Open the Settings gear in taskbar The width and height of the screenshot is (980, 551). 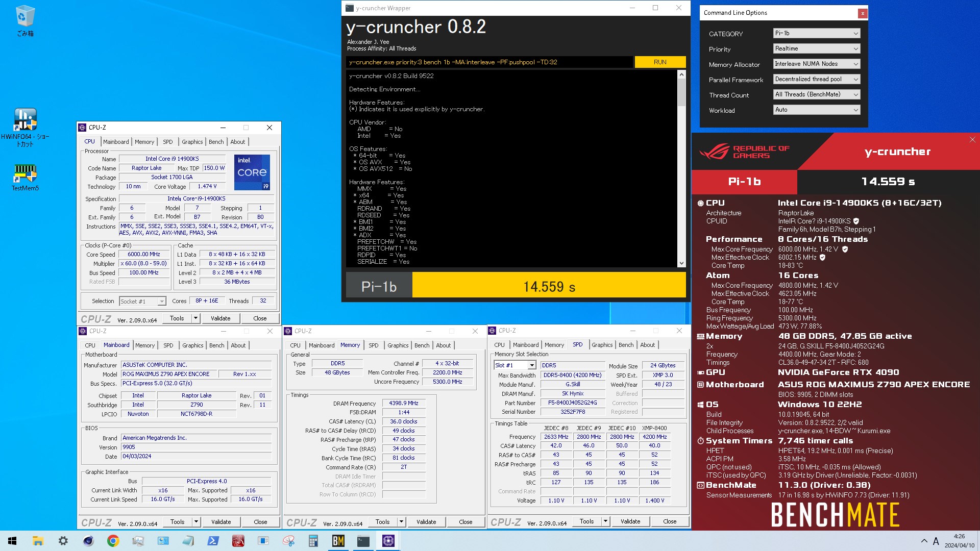pos(63,541)
